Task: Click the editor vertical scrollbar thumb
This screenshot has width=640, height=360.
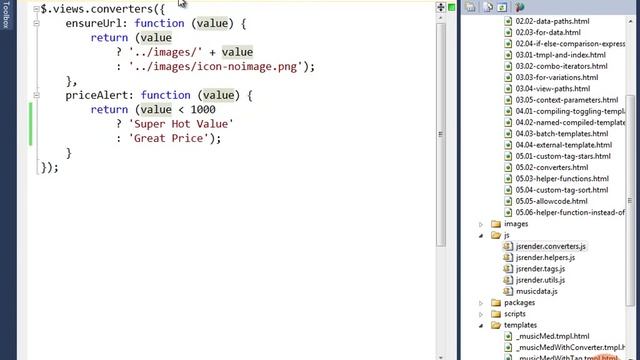Action: pyautogui.click(x=440, y=134)
